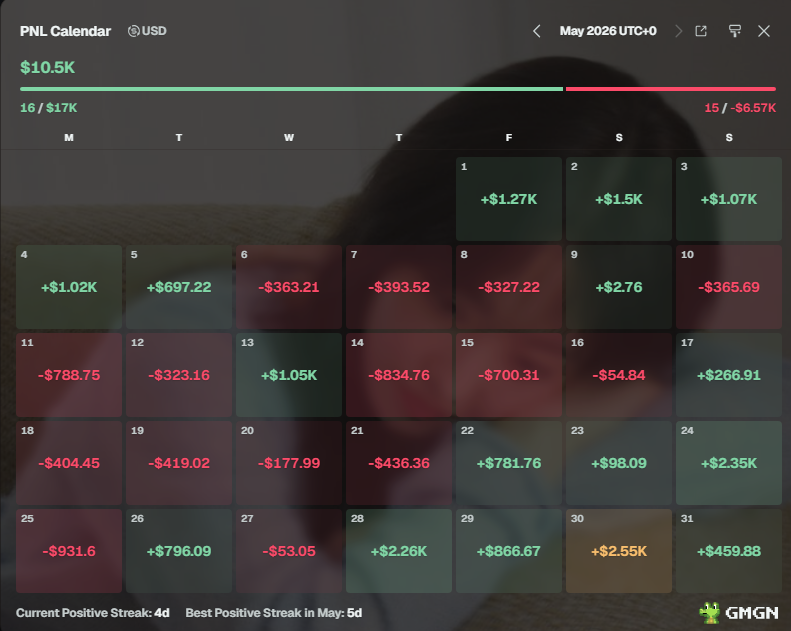Select May 12 cell showing -$323.16

point(179,375)
